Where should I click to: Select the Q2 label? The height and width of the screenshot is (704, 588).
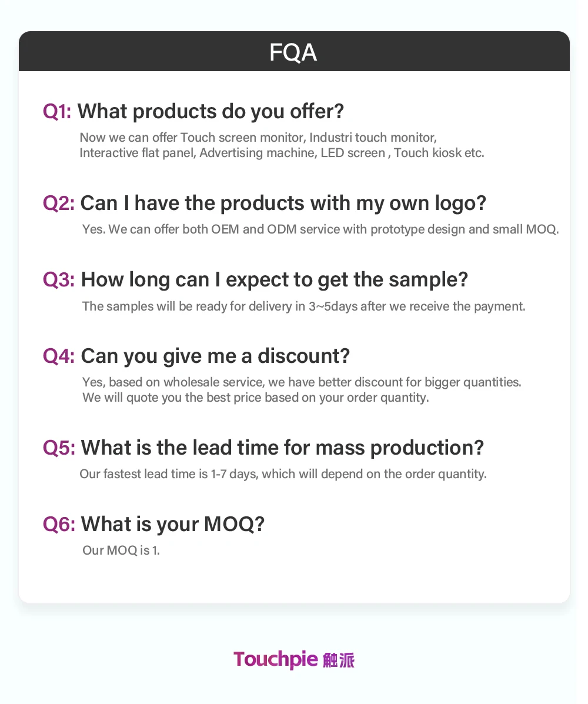click(x=59, y=203)
